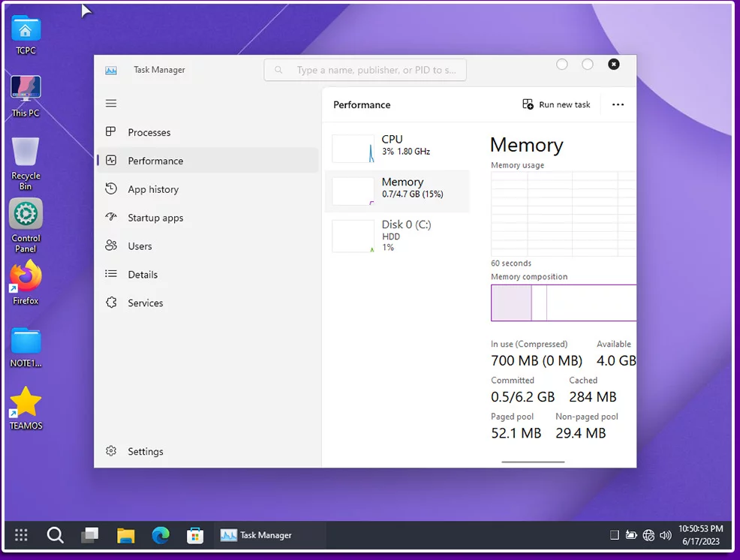Click the Memory usage graph
Image resolution: width=740 pixels, height=560 pixels.
(x=564, y=214)
